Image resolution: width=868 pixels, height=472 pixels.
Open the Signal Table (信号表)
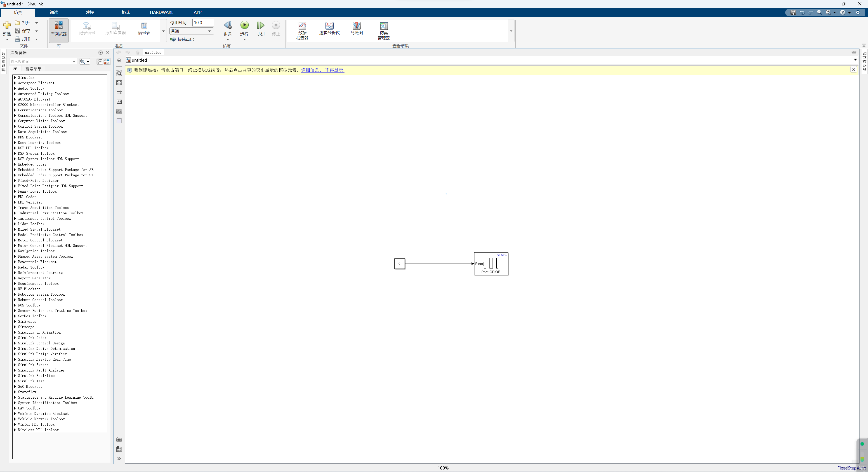144,28
